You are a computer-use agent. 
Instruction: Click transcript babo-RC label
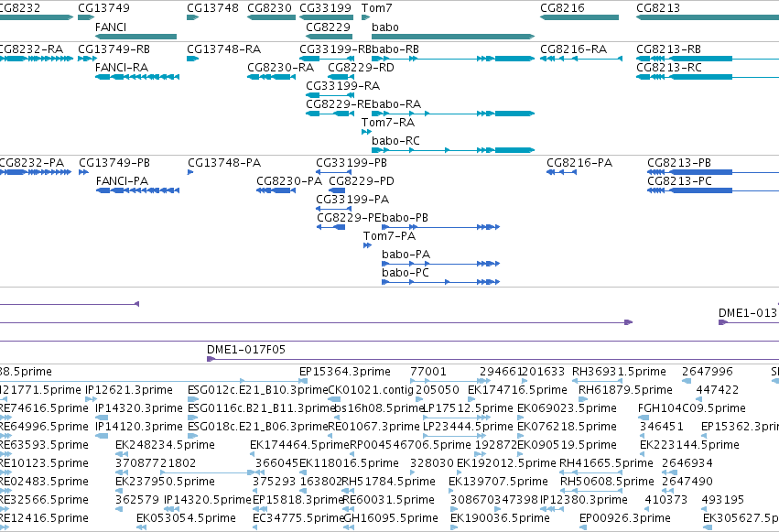[x=396, y=141]
